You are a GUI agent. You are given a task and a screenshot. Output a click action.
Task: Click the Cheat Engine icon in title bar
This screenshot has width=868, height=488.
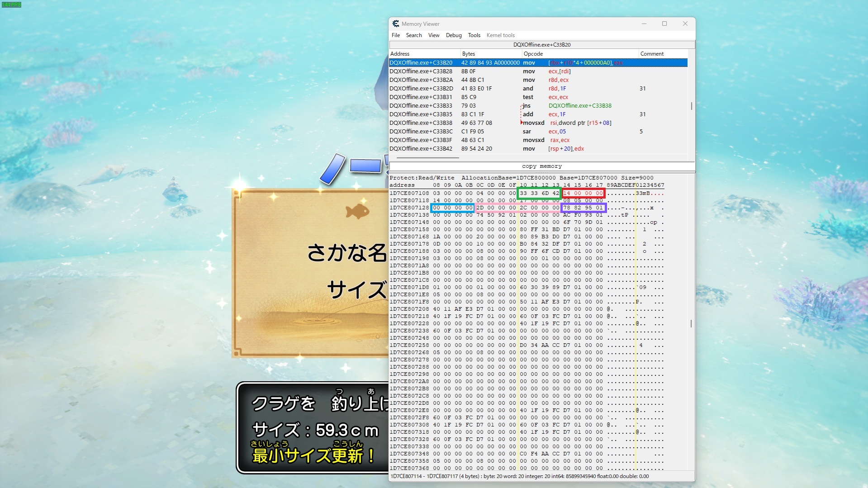point(396,24)
